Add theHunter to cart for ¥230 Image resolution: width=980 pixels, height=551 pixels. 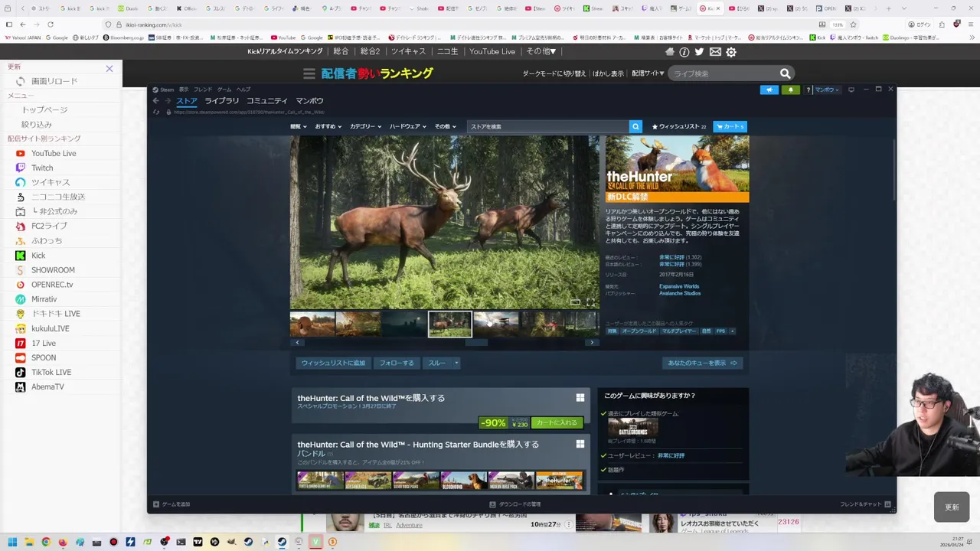(557, 422)
